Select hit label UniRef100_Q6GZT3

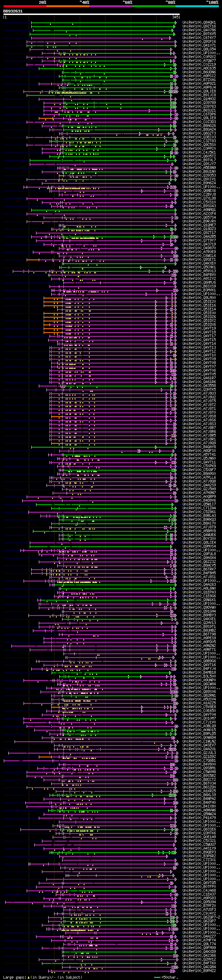click(x=199, y=133)
